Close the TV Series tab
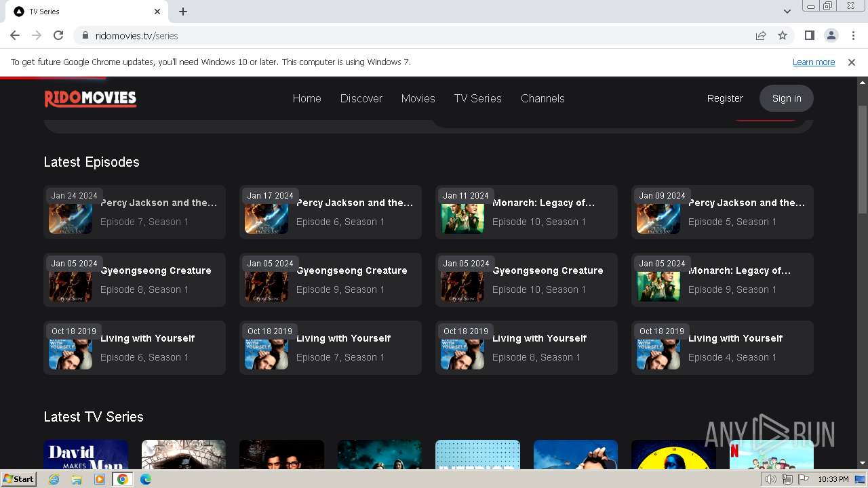 157,12
